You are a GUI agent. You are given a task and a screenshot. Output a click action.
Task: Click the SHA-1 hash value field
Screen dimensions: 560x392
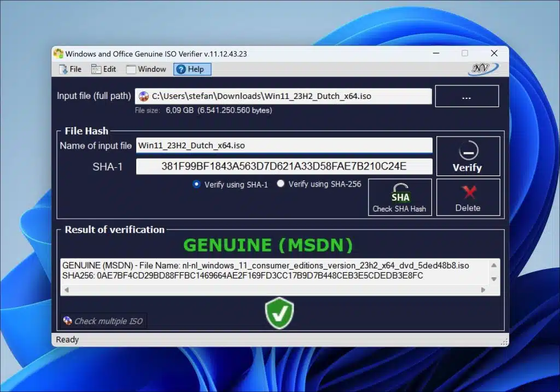(284, 166)
